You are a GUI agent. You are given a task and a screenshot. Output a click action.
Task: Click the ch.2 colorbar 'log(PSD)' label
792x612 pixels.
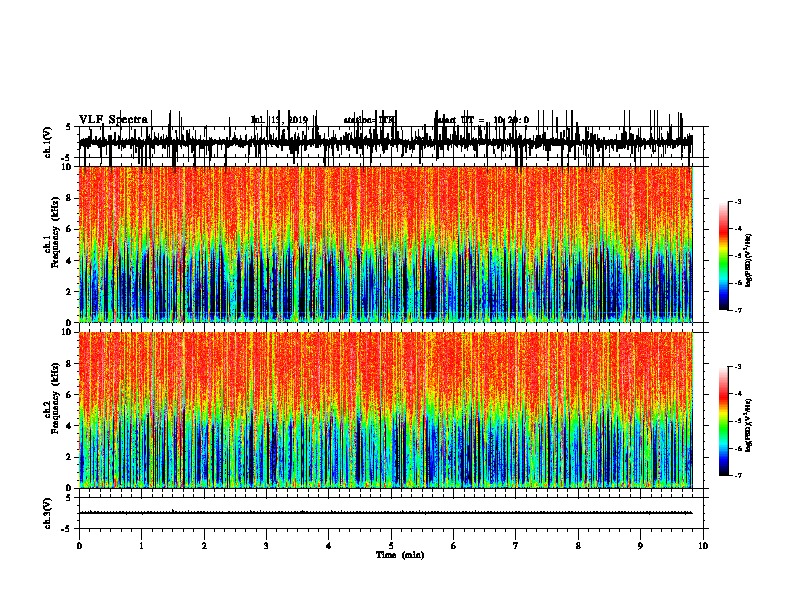tap(749, 425)
